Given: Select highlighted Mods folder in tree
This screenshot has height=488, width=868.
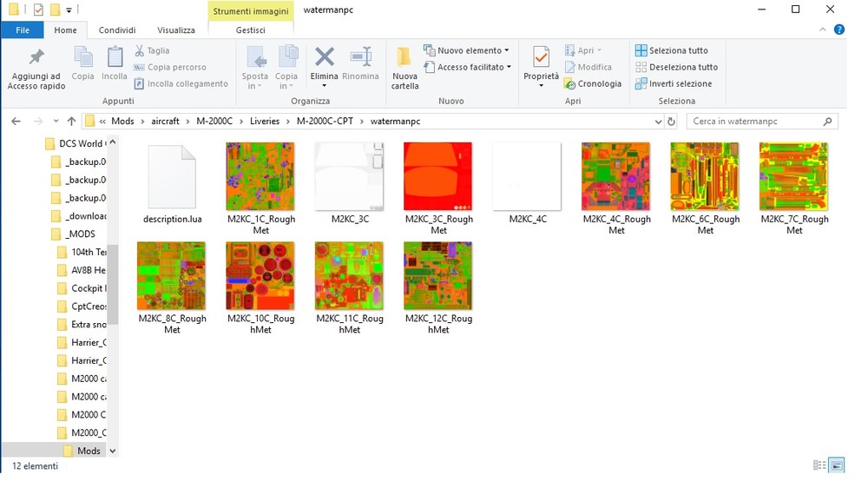Looking at the screenshot, I should (x=82, y=451).
